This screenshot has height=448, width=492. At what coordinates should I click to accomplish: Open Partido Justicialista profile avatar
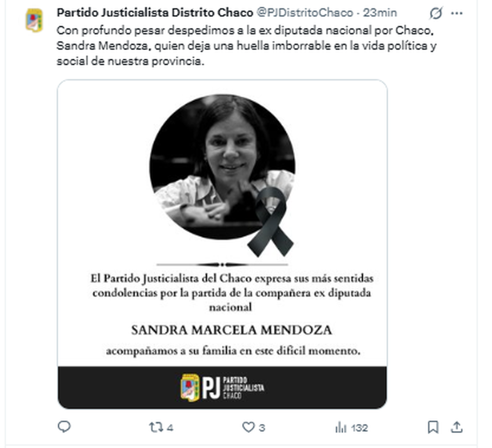click(34, 20)
